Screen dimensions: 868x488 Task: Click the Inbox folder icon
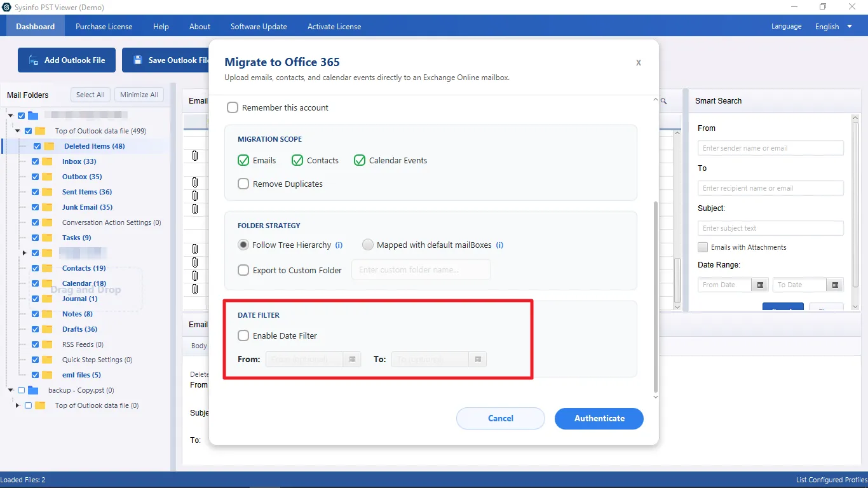click(47, 161)
